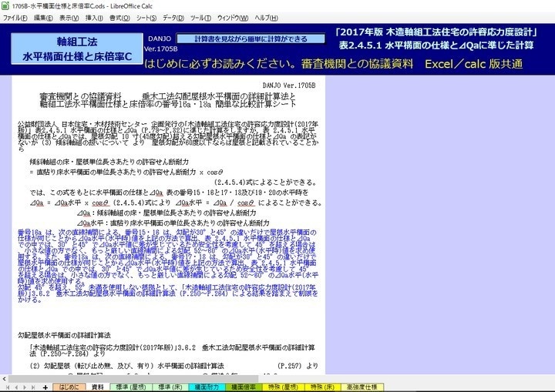This screenshot has width=555, height=392.
Task: Switch to the 資料 sheet tab
Action: pyautogui.click(x=98, y=387)
